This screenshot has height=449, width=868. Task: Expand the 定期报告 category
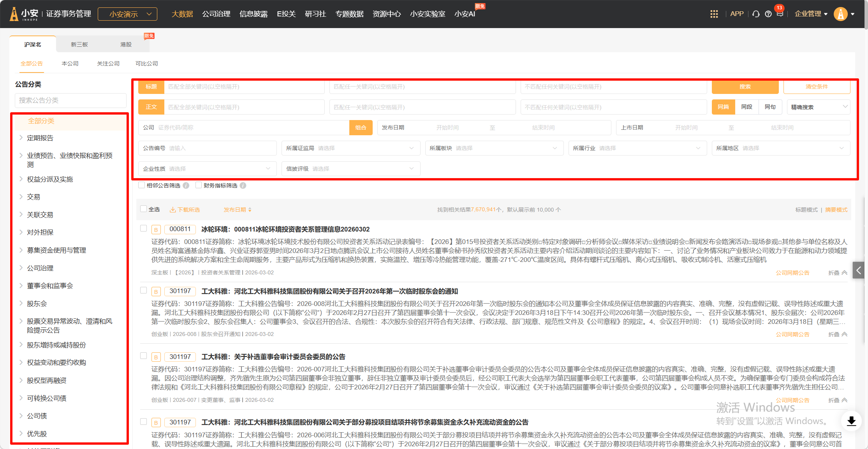pos(21,138)
